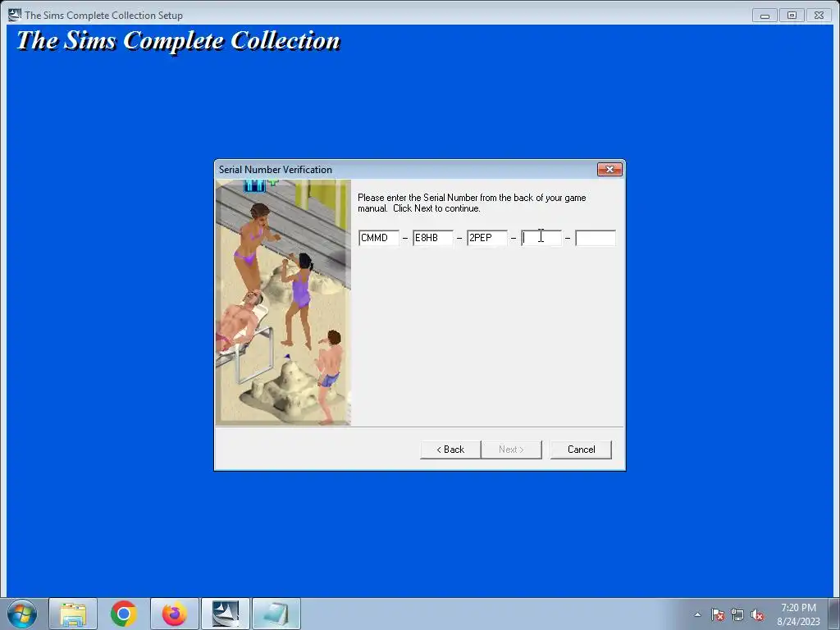Click the second serial field containing E8HB

(x=433, y=238)
